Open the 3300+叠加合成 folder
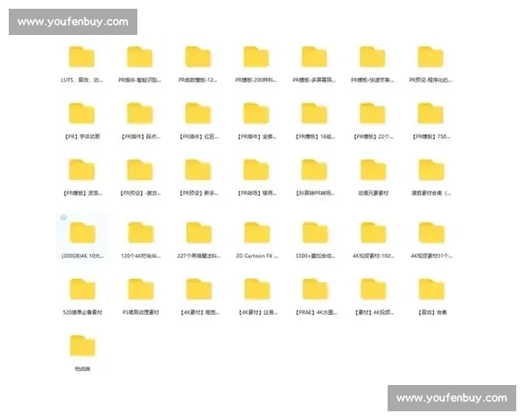525x420 pixels. (315, 233)
